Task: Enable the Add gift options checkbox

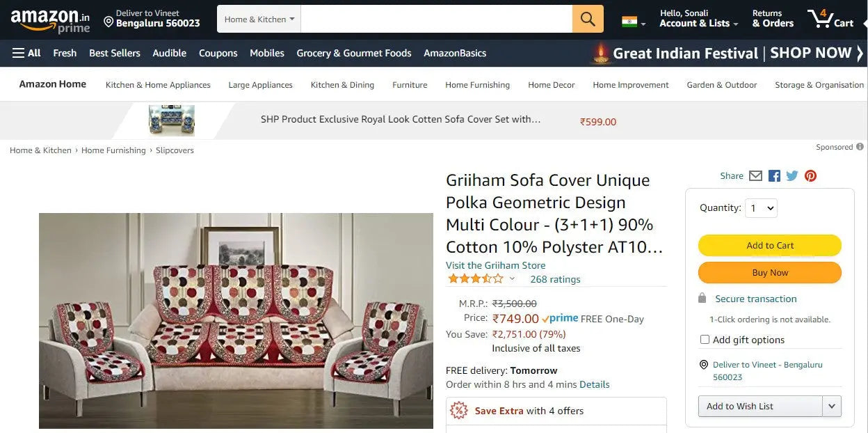Action: click(x=705, y=340)
